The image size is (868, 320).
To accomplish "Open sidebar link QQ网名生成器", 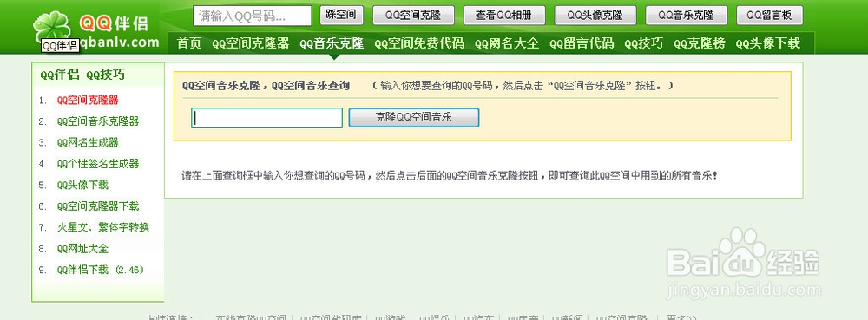I will (x=88, y=142).
